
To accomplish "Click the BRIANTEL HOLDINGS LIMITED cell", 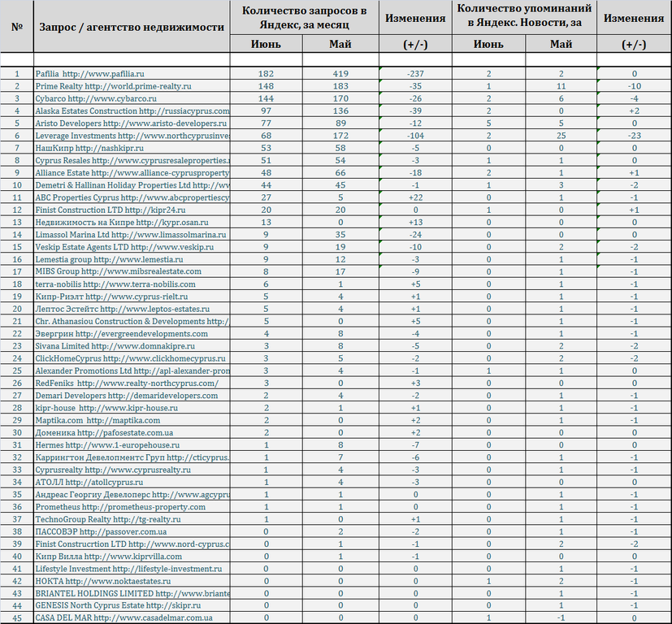I will 132,594.
